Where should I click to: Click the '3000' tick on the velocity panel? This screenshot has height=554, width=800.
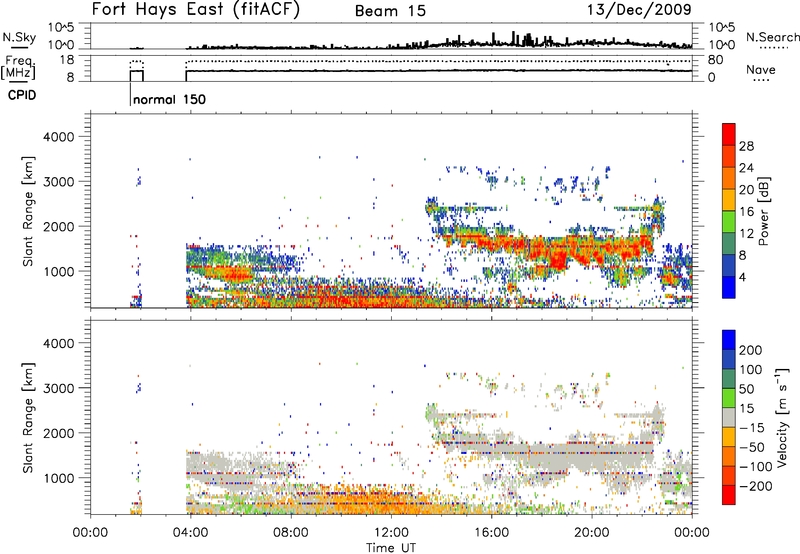[58, 388]
